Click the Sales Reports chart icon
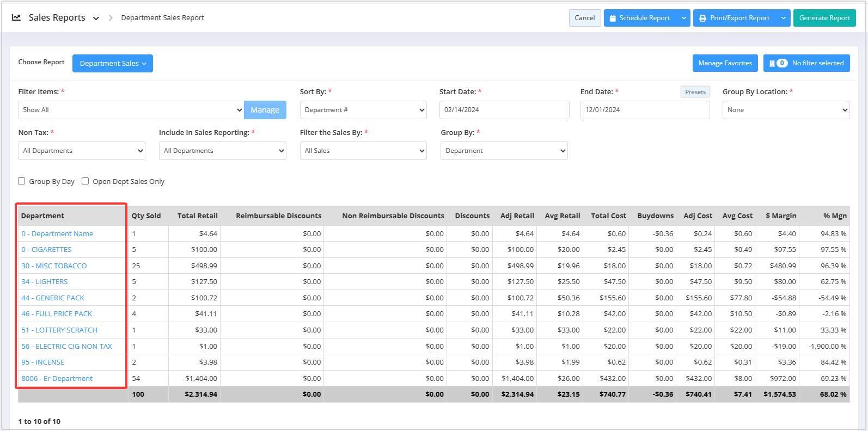 click(x=16, y=17)
